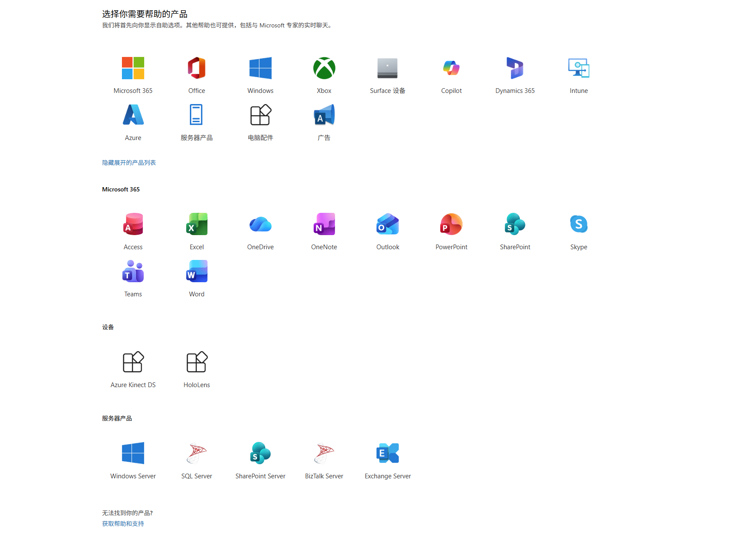Open the 广告 advertising icon

[x=324, y=115]
